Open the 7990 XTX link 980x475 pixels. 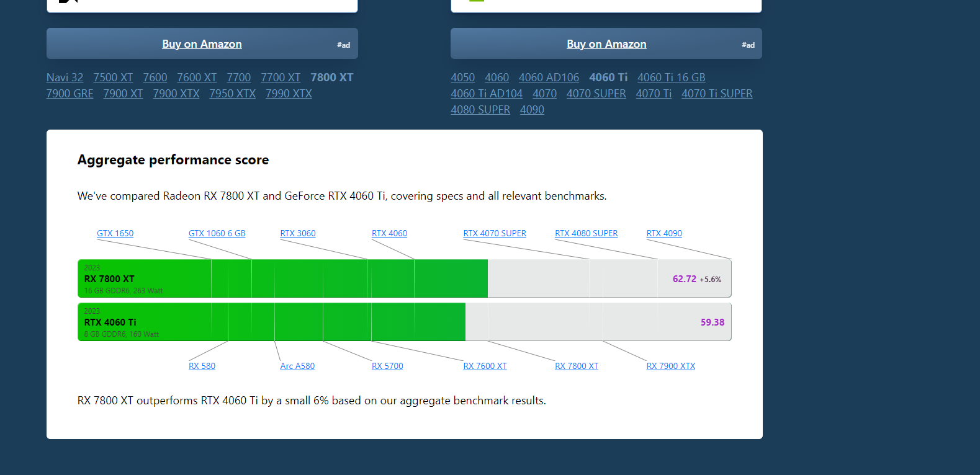click(x=289, y=94)
